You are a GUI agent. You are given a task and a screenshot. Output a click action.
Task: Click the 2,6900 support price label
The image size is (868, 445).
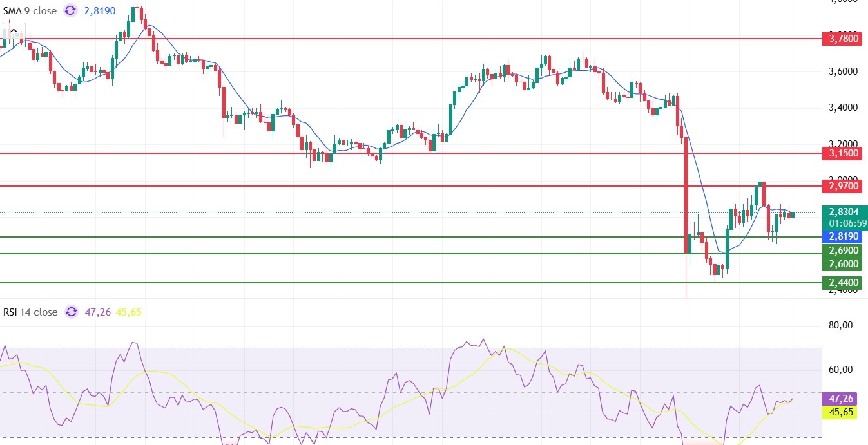(844, 250)
